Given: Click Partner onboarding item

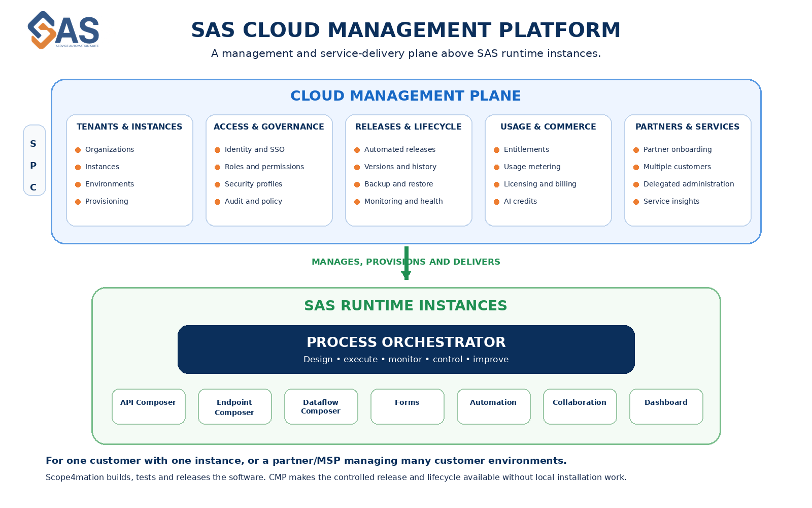Looking at the screenshot, I should click(x=672, y=149).
